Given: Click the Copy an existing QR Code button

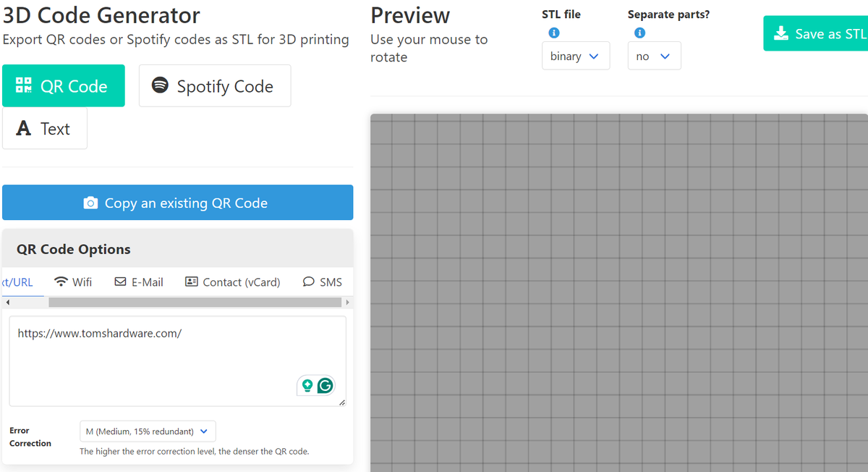Looking at the screenshot, I should click(178, 202).
